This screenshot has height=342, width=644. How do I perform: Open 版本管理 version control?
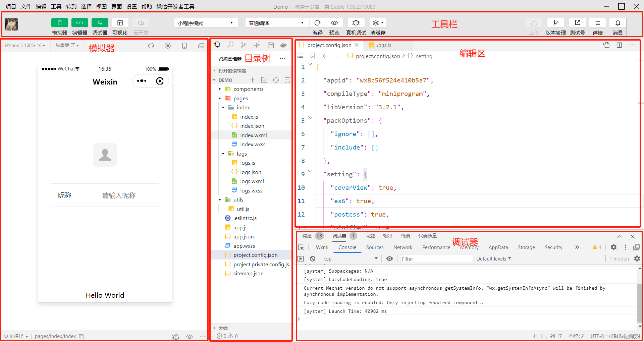555,23
